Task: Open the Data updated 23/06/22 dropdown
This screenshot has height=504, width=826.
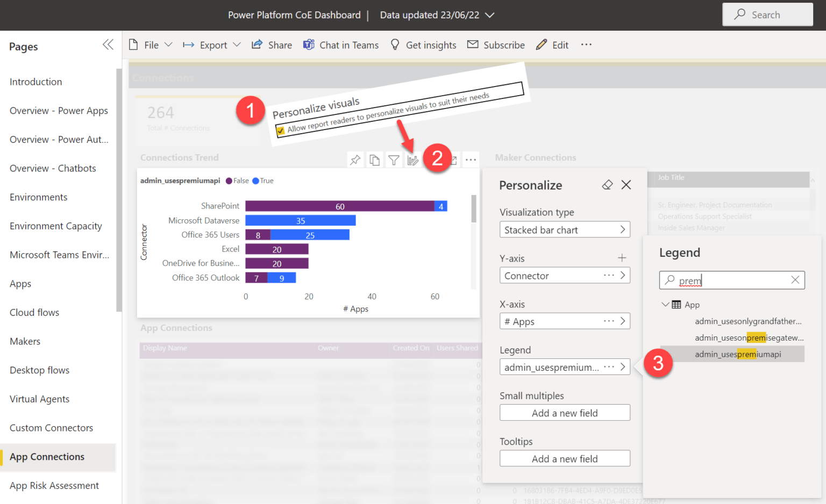Action: coord(490,15)
